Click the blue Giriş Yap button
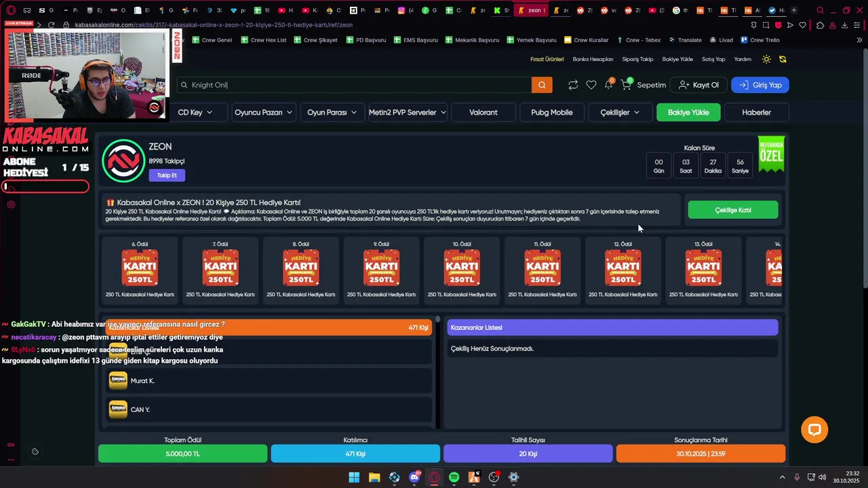 (x=760, y=85)
